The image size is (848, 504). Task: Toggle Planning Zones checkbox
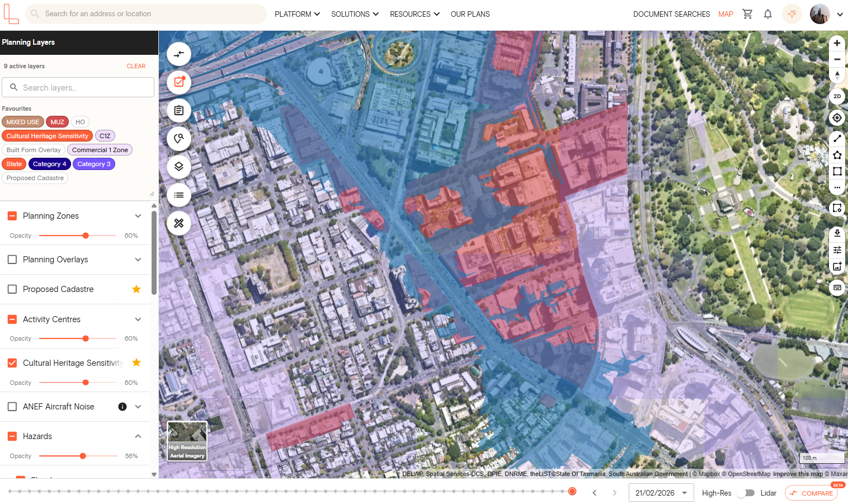point(12,216)
